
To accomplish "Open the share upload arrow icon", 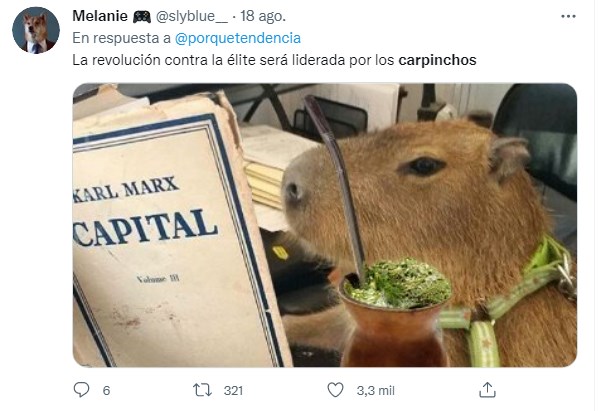I will pyautogui.click(x=487, y=390).
